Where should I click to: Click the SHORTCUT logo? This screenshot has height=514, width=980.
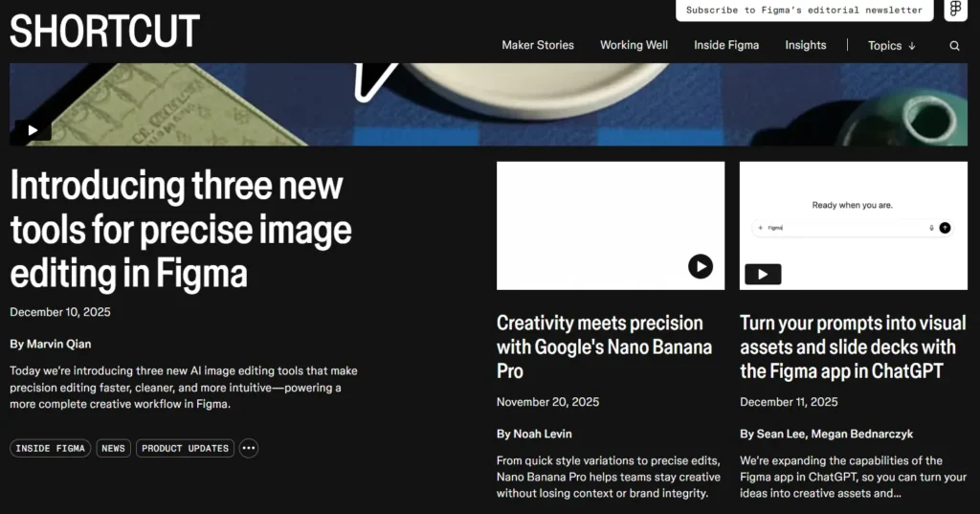(x=104, y=31)
